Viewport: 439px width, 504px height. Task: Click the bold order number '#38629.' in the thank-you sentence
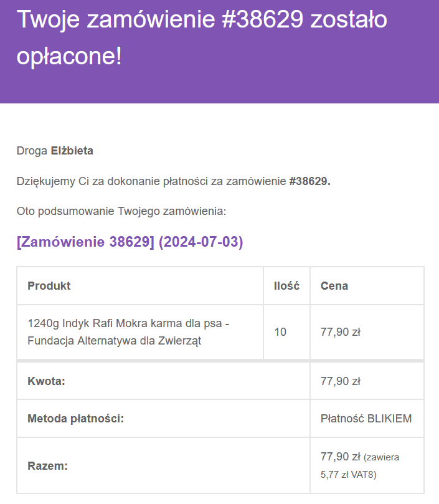tap(310, 181)
